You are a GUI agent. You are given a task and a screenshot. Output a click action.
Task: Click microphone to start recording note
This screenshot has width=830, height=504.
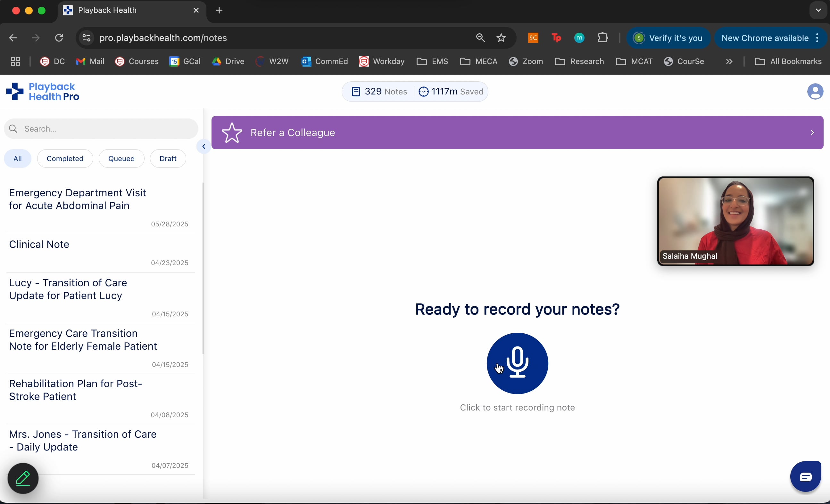pos(517,363)
